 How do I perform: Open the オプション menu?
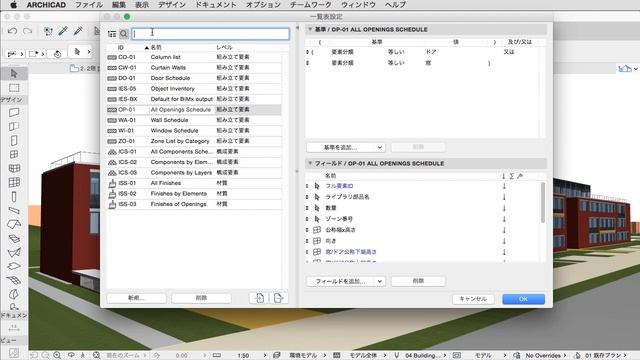coord(263,5)
